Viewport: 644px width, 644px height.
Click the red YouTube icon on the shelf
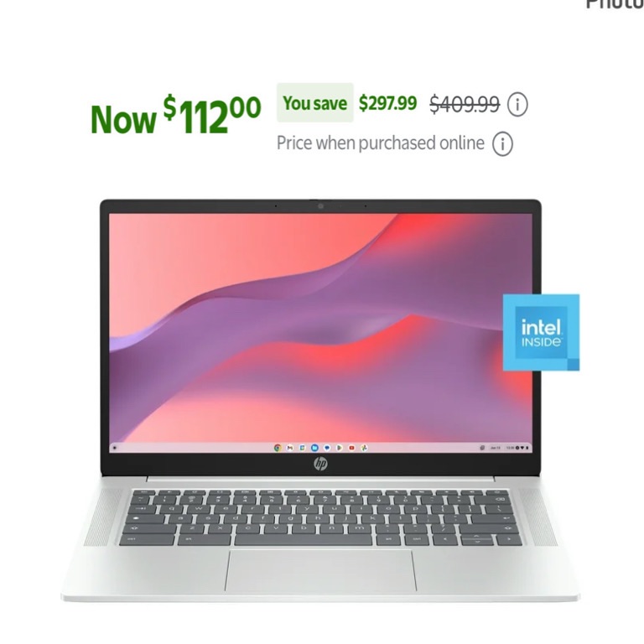coord(351,448)
